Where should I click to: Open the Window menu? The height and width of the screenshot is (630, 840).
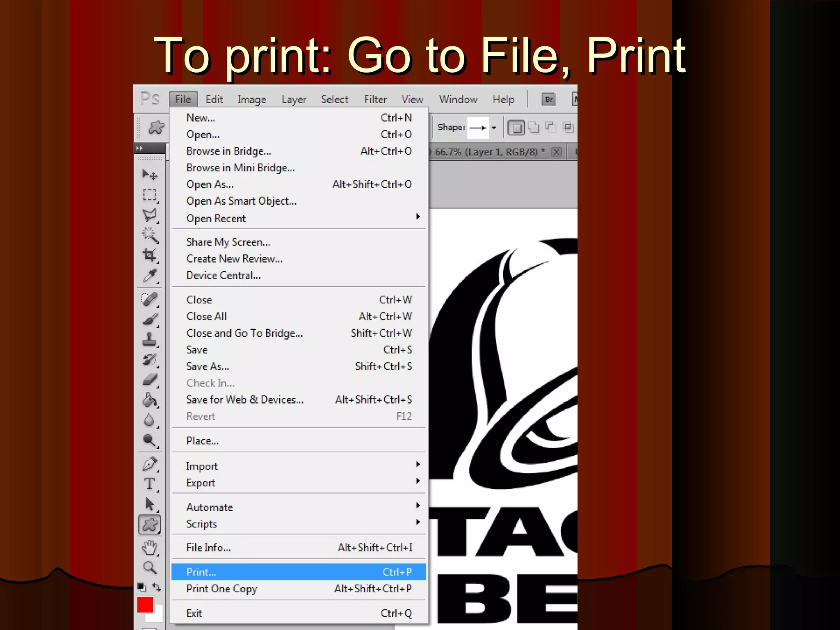point(458,99)
